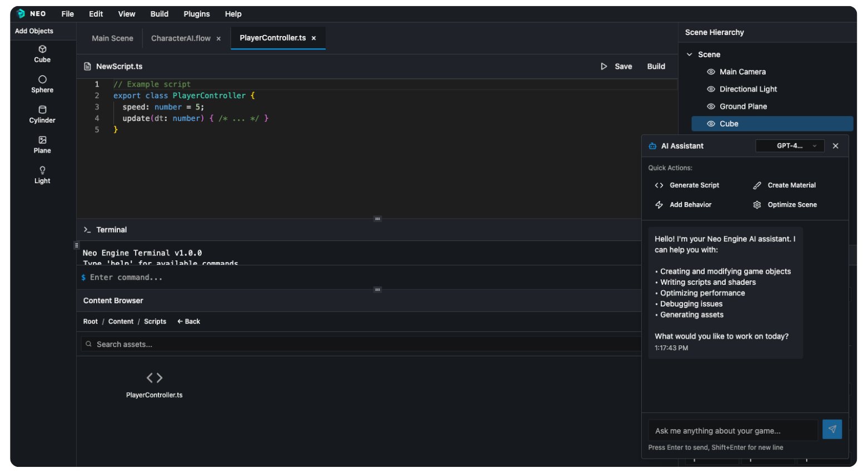Screen dimensions: 868x473
Task: Click the Terminal prompt icon
Action: pos(87,230)
